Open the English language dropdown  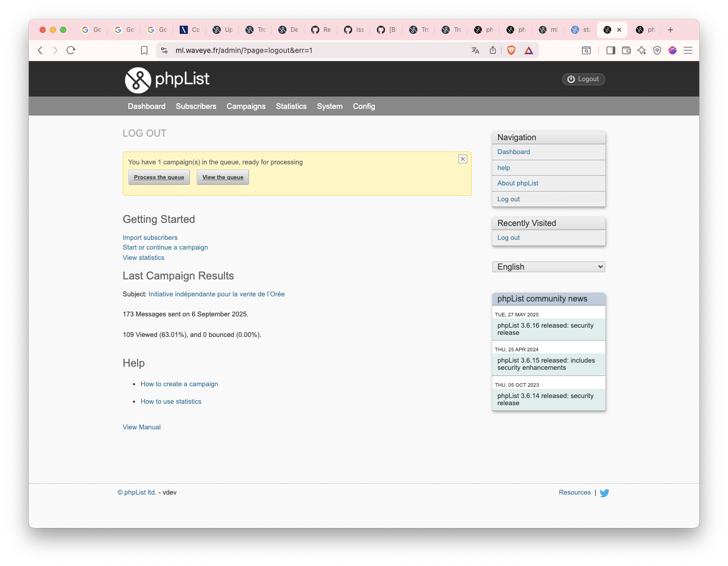tap(548, 267)
